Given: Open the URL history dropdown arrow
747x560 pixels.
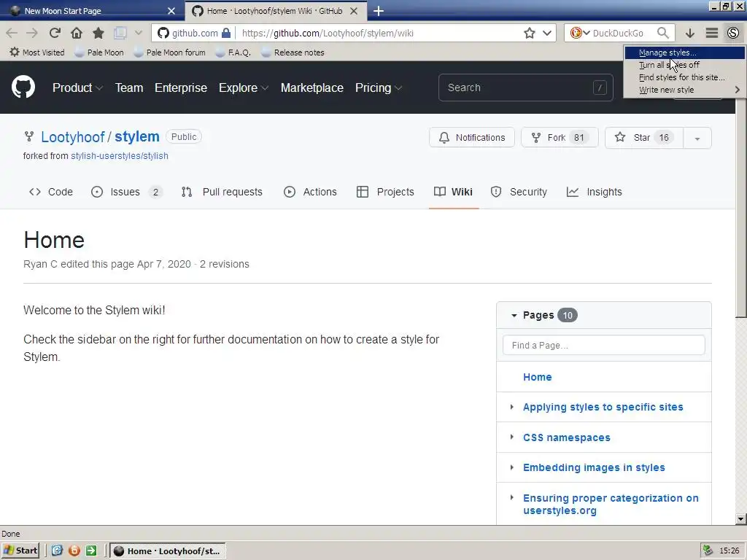Looking at the screenshot, I should pyautogui.click(x=547, y=33).
